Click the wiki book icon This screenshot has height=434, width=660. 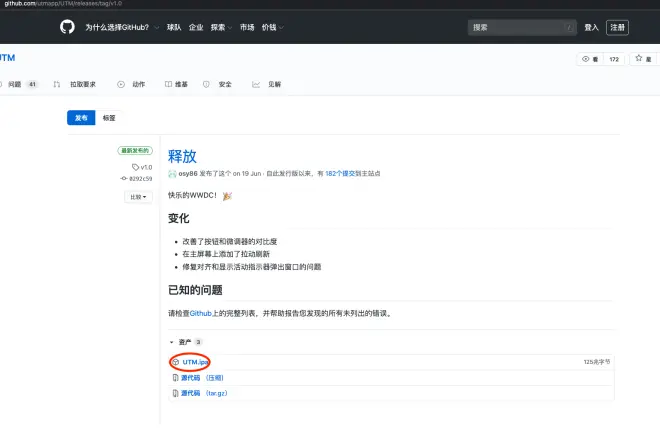168,84
